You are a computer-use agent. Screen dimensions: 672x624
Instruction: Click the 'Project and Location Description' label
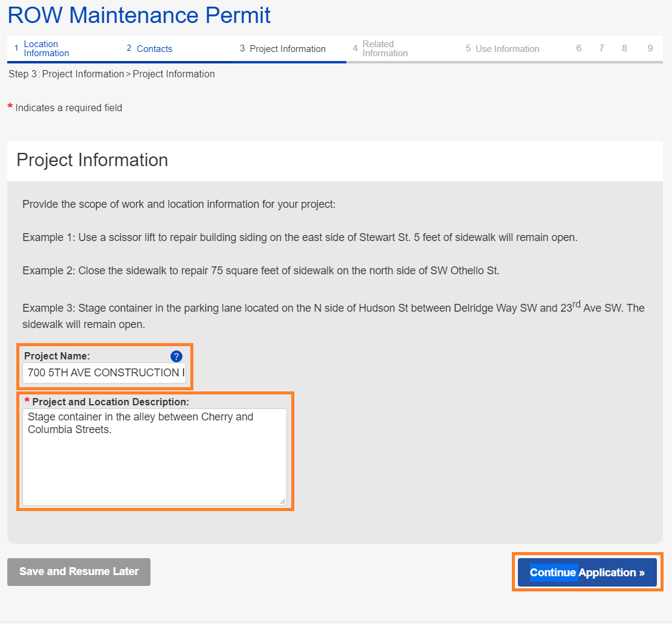[x=111, y=402]
